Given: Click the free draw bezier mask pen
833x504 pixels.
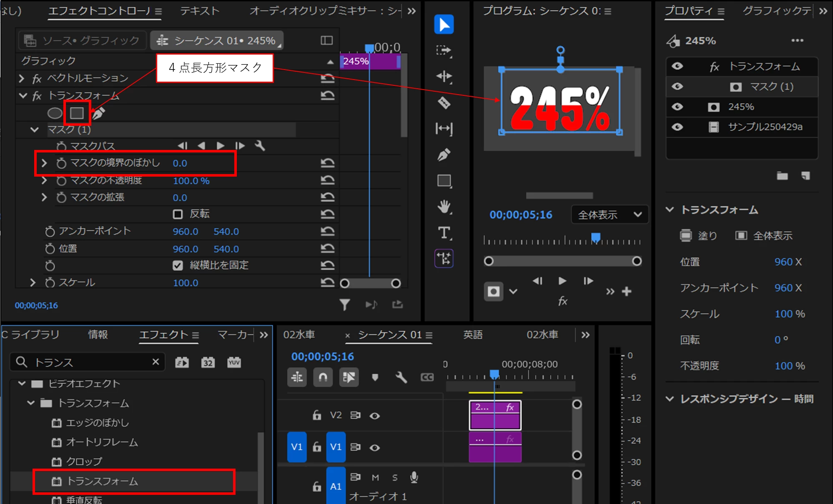Looking at the screenshot, I should 98,113.
